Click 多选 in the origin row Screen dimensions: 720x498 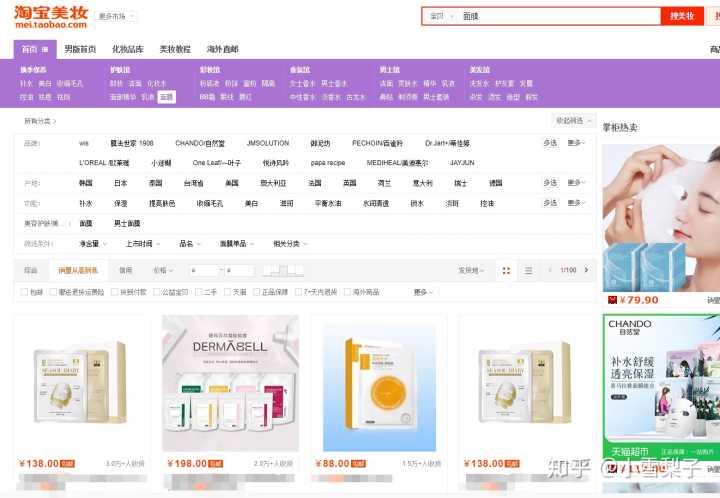[x=550, y=183]
